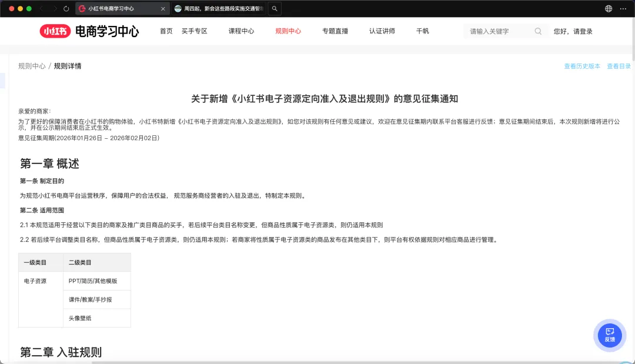Click 您好，请登录 login link
Viewport: 635px width, 364px height.
click(x=573, y=31)
